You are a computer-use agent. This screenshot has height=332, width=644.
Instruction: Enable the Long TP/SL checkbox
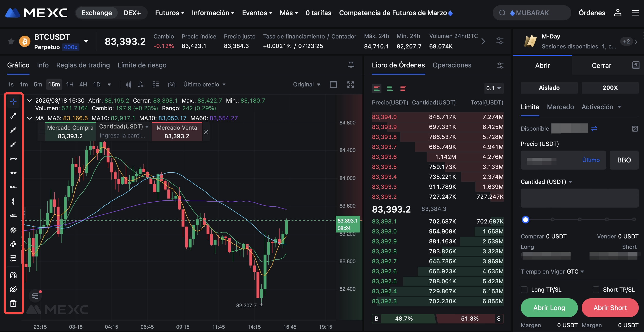(x=524, y=289)
